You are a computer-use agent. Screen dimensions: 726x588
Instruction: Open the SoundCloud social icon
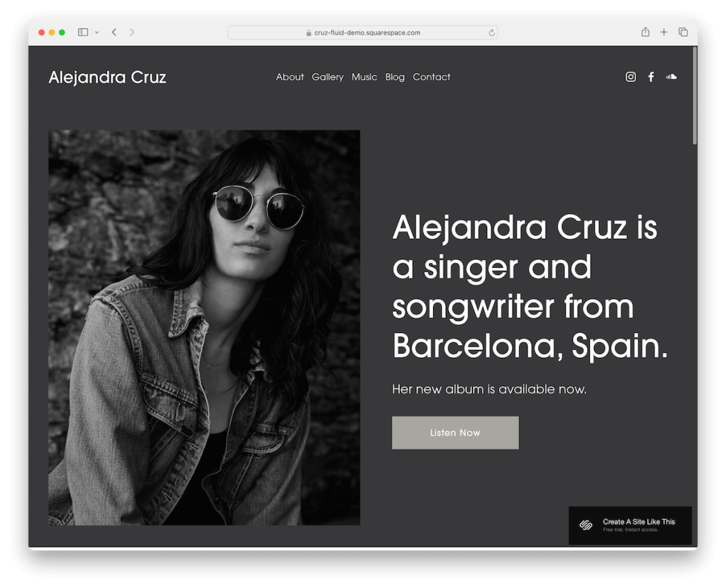671,77
